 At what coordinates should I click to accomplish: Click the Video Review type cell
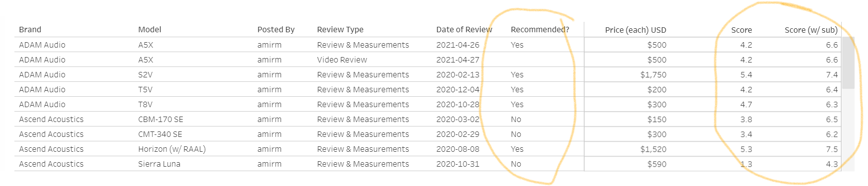[342, 60]
